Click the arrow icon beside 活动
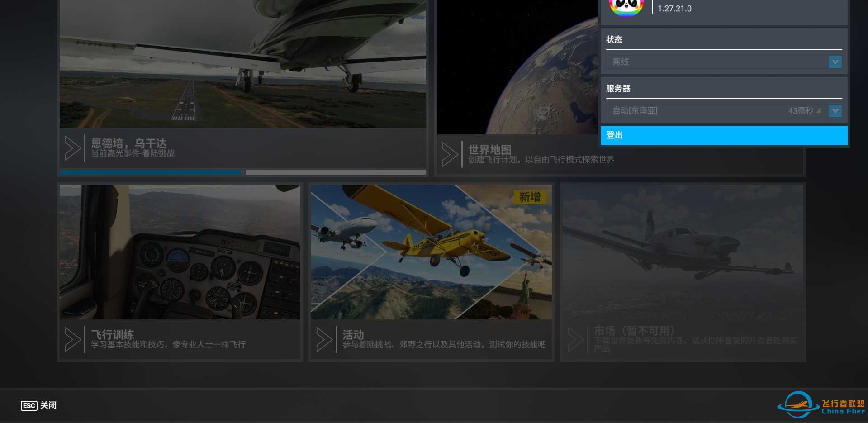Screen dimensions: 868x423 324,339
